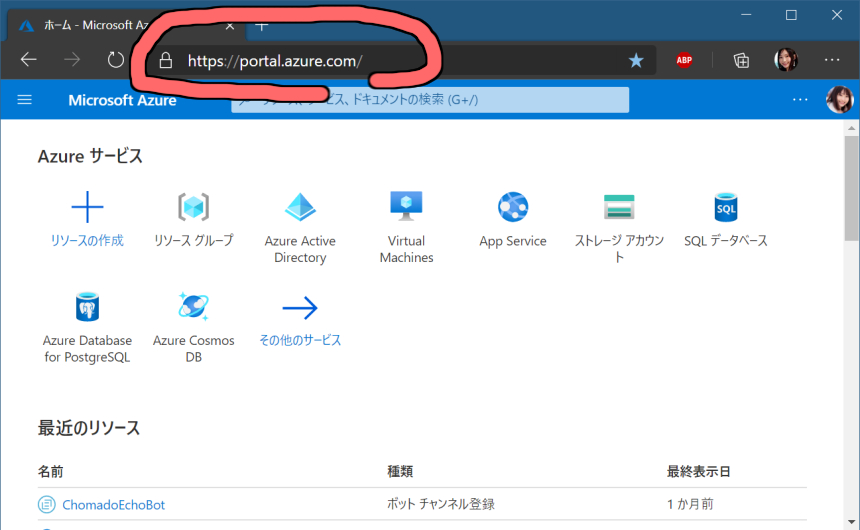Click the リソースの作成 link text
Viewport: 860px width, 530px height.
click(x=87, y=240)
